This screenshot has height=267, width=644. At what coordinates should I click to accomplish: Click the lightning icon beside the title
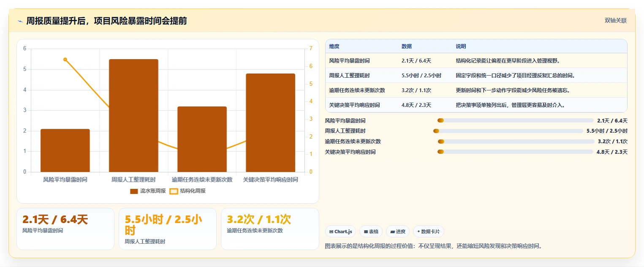click(20, 21)
